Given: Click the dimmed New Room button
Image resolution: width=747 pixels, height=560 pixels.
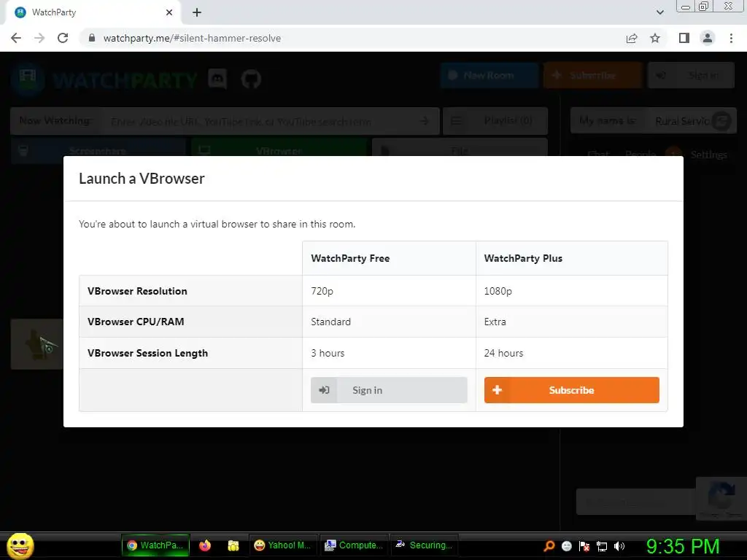Looking at the screenshot, I should click(x=489, y=75).
